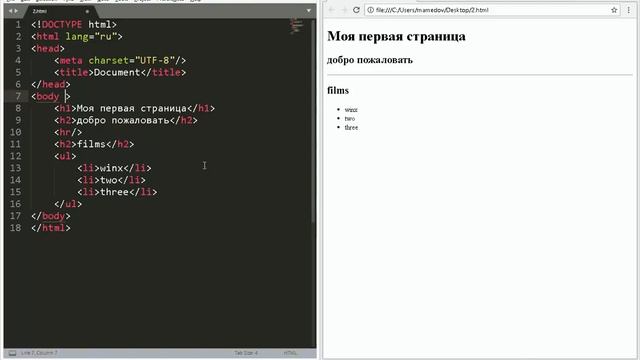Screen dimensions: 640x360
Task: Click the word Document inside title tag
Action: click(117, 72)
